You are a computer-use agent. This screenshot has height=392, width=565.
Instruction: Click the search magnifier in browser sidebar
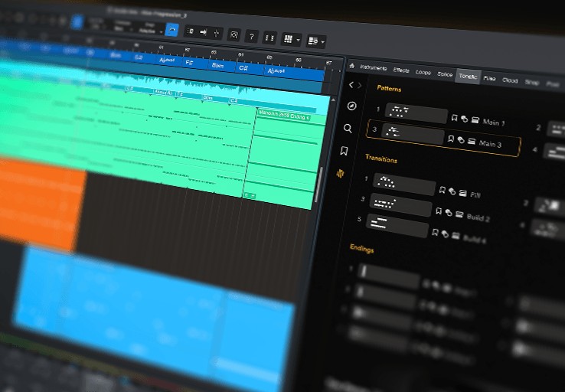[x=348, y=129]
